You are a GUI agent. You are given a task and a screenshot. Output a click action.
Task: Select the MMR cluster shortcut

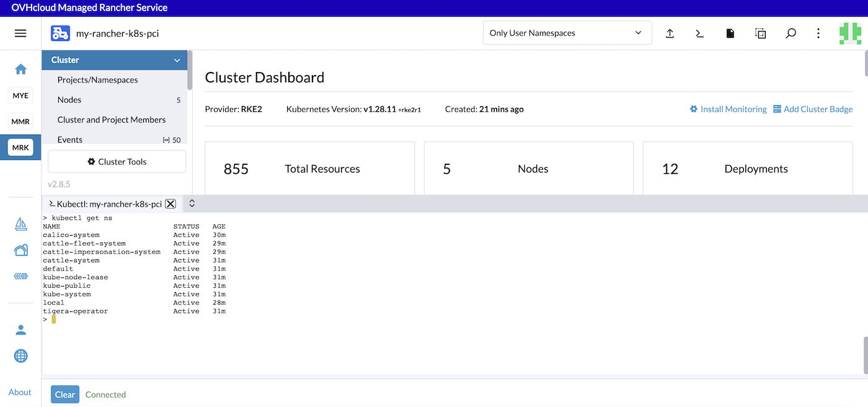(20, 122)
